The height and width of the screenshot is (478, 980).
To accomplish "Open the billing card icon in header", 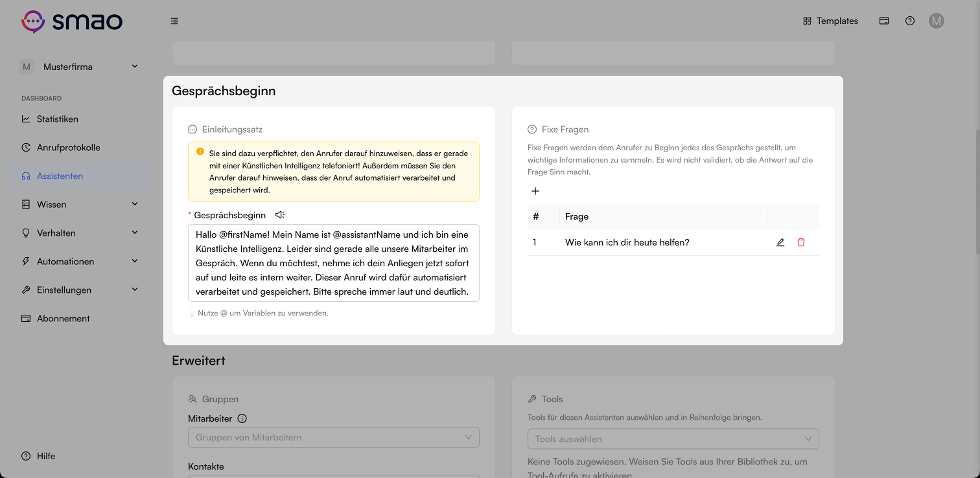I will tap(884, 21).
